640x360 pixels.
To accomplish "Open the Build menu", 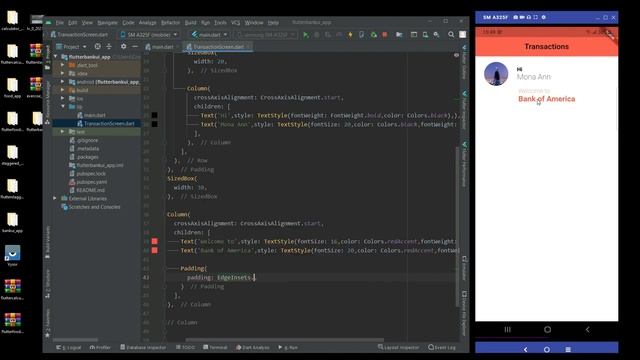I will (191, 22).
